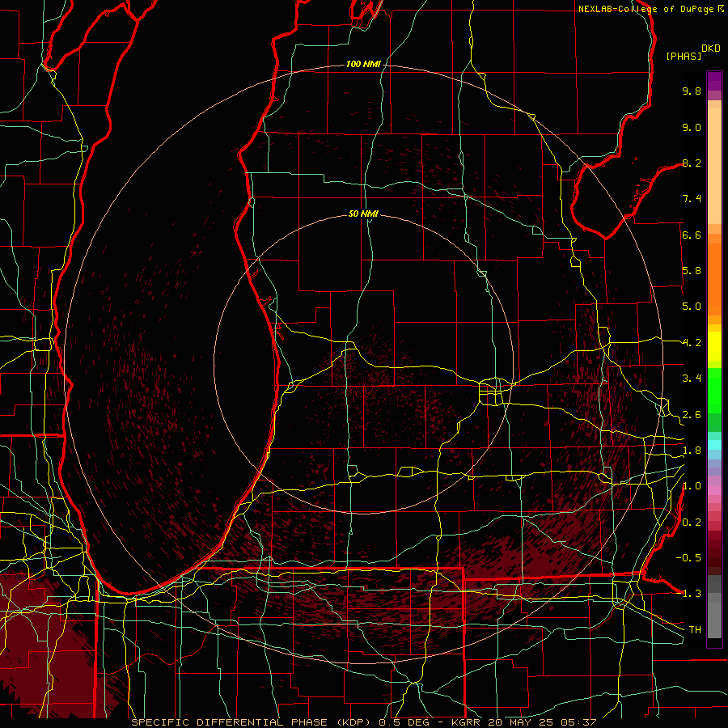Pick the purple band on the color scale

714,81
